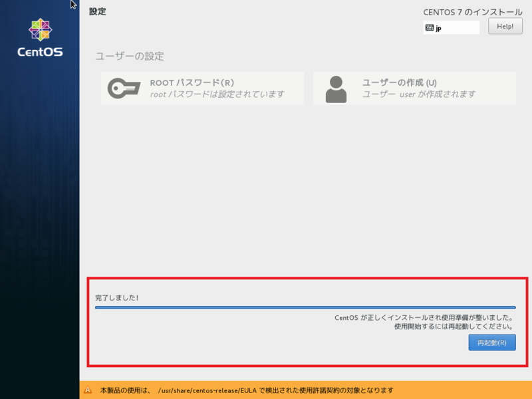Click CentOS が正しくインストールされ message line
Image resolution: width=532 pixels, height=399 pixels.
pyautogui.click(x=424, y=318)
